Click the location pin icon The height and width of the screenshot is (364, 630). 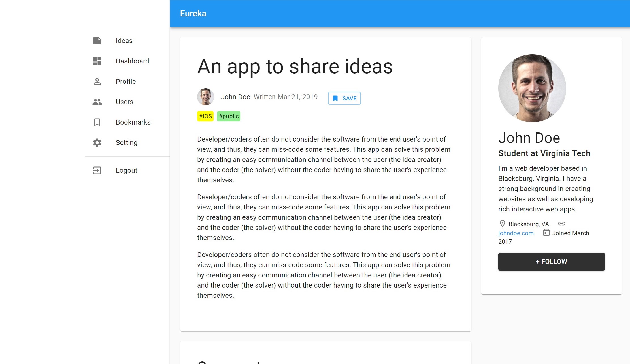502,224
